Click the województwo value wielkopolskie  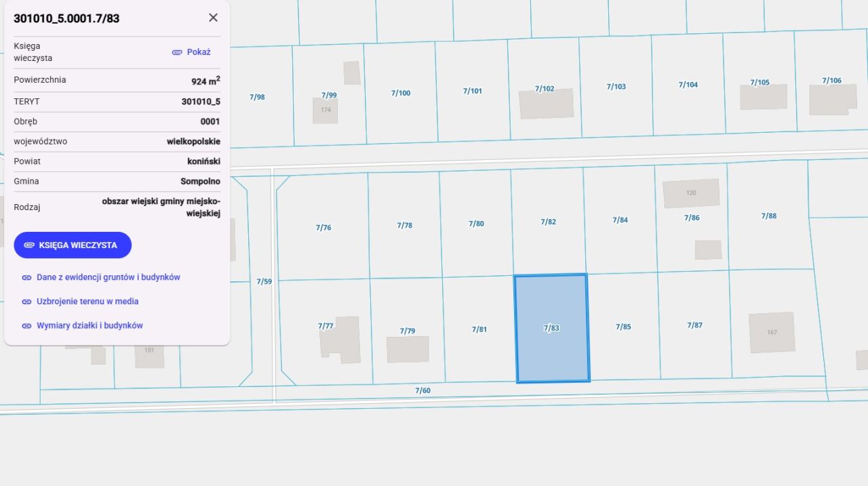pos(193,142)
